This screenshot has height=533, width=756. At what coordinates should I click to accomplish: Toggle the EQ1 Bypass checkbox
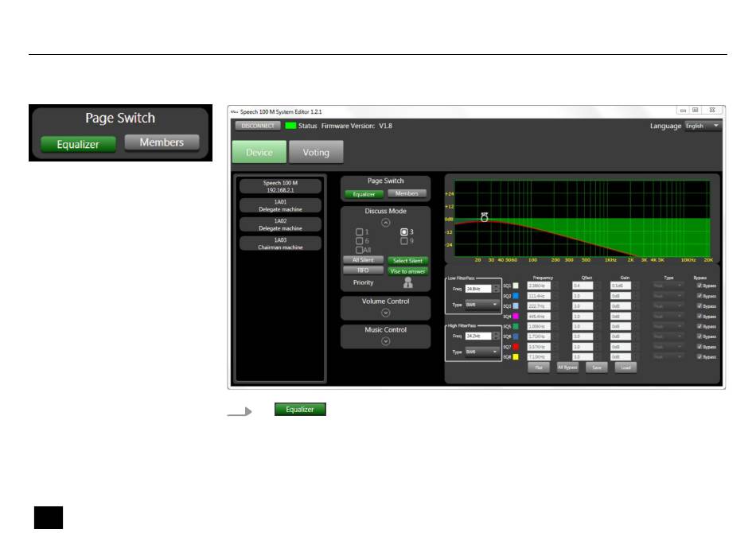pyautogui.click(x=699, y=286)
